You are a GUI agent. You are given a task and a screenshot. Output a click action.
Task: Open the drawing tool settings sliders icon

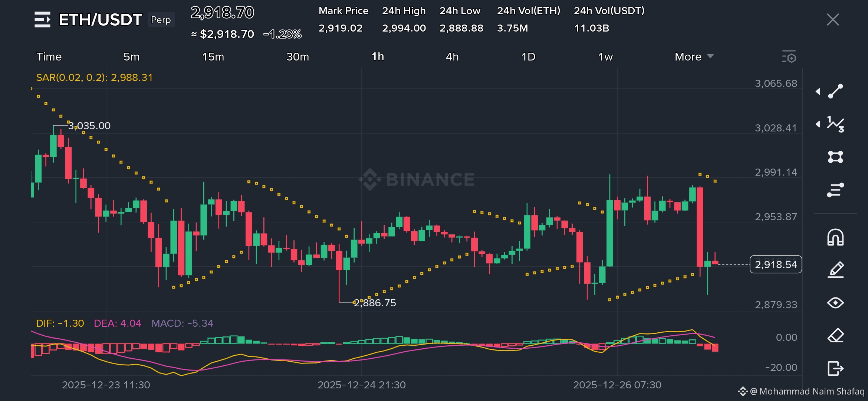835,190
